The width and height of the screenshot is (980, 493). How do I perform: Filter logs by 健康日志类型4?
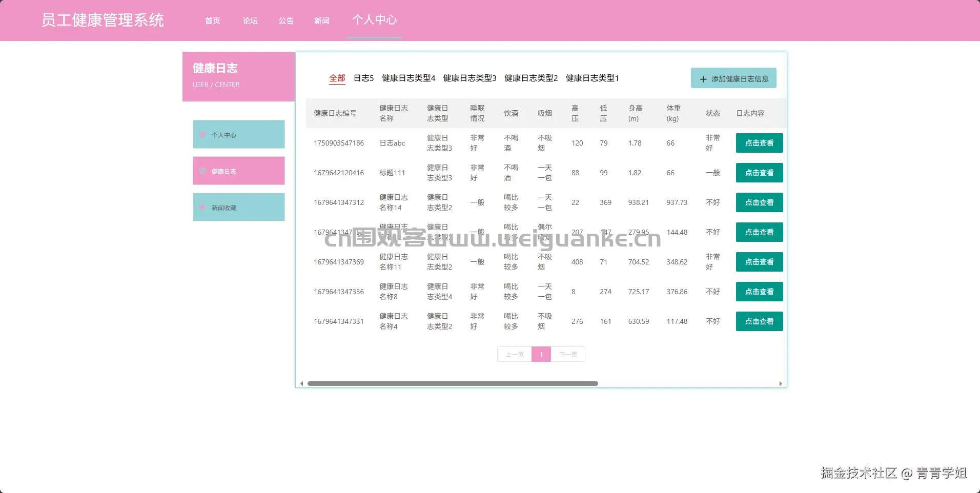[x=407, y=78]
